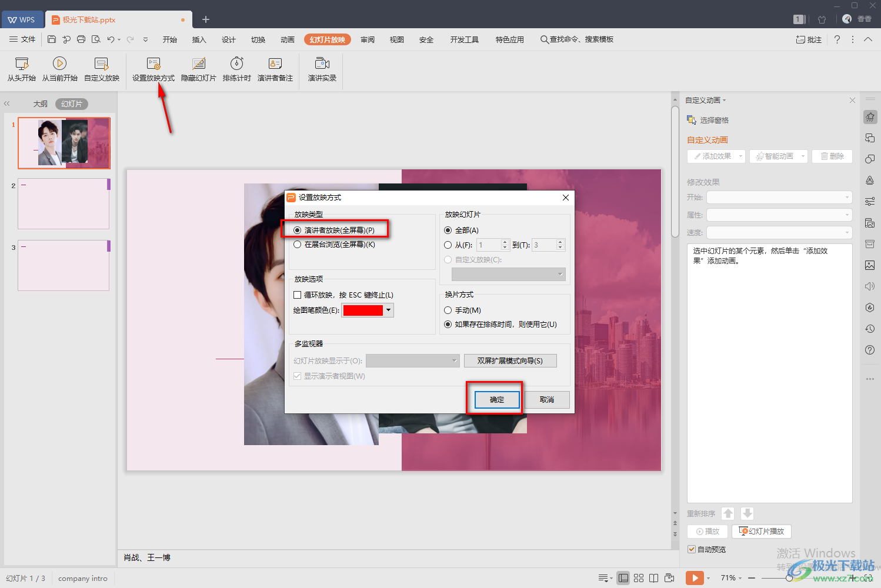
Task: Switch to 大纲 outline tab
Action: point(40,104)
